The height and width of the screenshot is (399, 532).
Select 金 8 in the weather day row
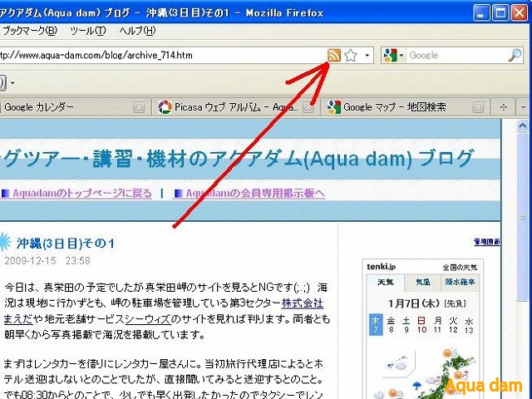pyautogui.click(x=391, y=325)
